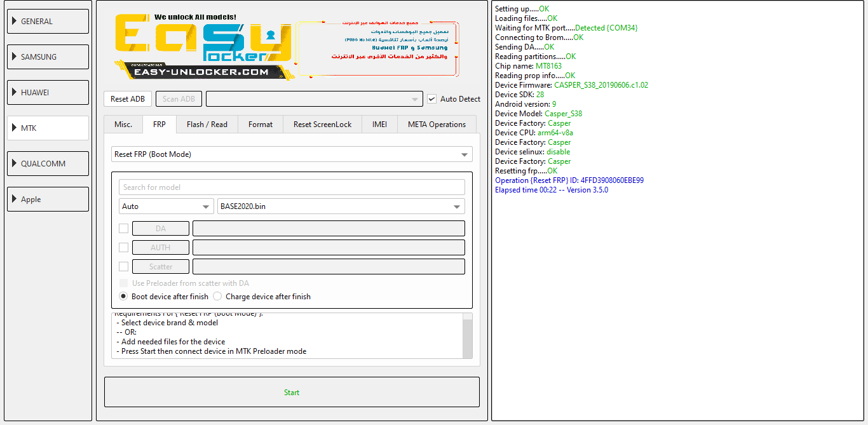The width and height of the screenshot is (868, 425).
Task: Switch to the Misc. tab
Action: pos(123,125)
